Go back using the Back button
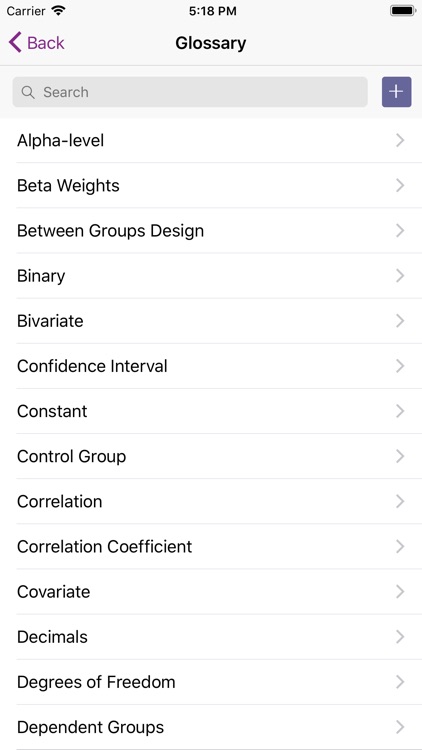The height and width of the screenshot is (750, 422). [x=36, y=43]
